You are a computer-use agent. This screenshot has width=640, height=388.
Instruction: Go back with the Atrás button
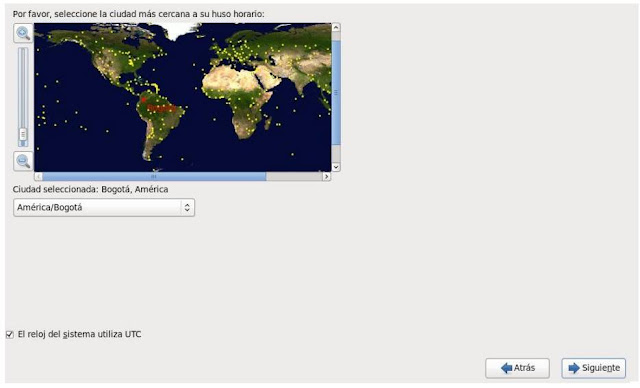click(518, 368)
